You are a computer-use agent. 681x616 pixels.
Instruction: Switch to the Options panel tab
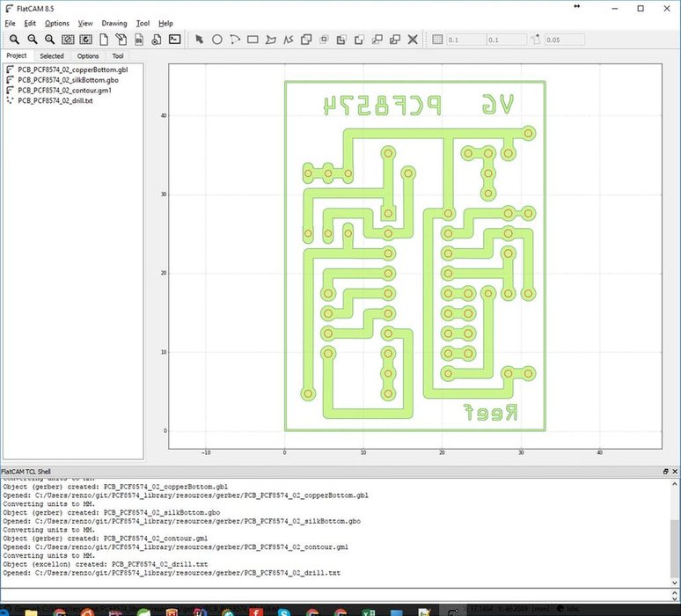[88, 56]
